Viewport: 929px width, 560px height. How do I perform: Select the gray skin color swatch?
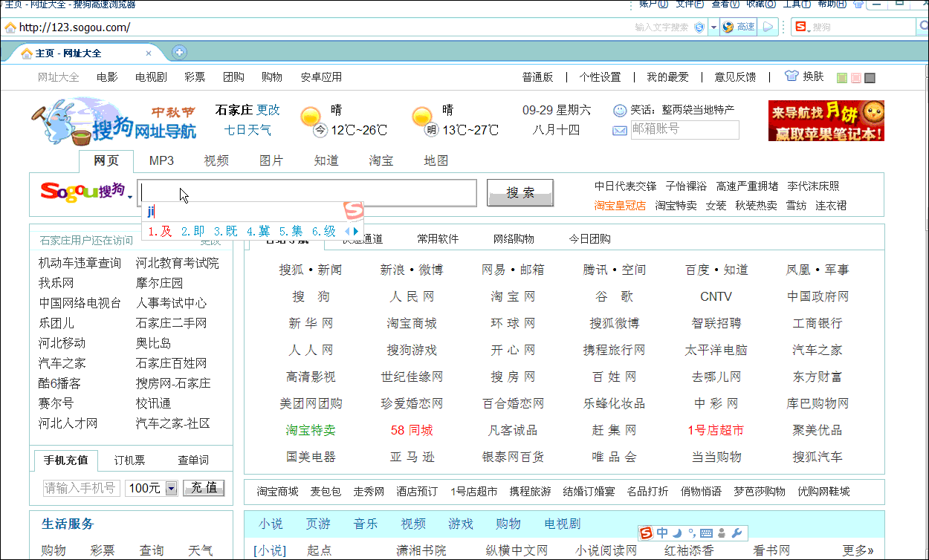(x=870, y=78)
